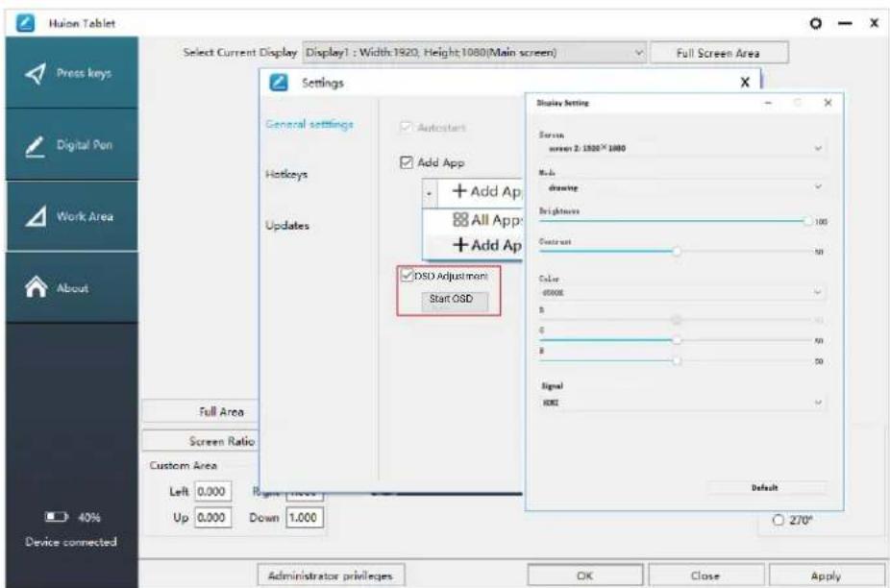Click the Huion Tablet logo icon
The height and width of the screenshot is (588, 890).
pos(25,23)
